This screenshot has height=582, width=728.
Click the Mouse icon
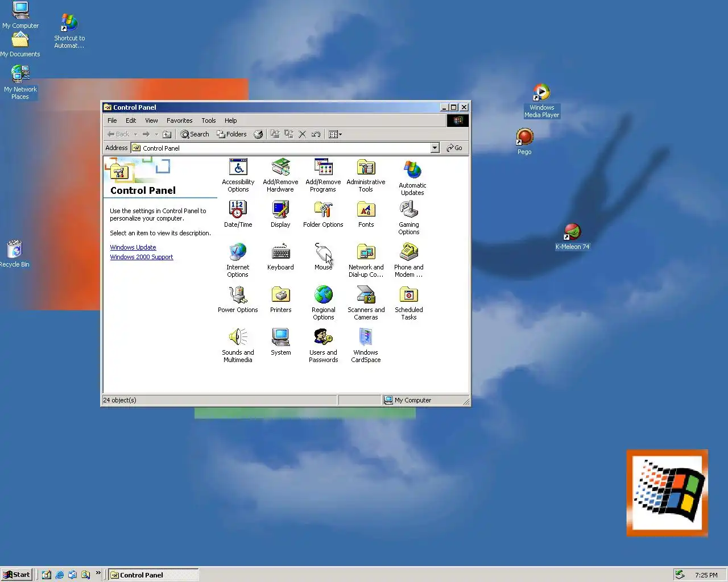pos(323,252)
